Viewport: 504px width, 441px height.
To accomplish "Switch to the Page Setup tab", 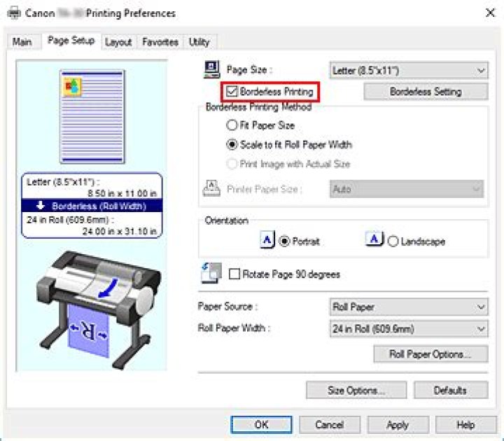I will 71,41.
